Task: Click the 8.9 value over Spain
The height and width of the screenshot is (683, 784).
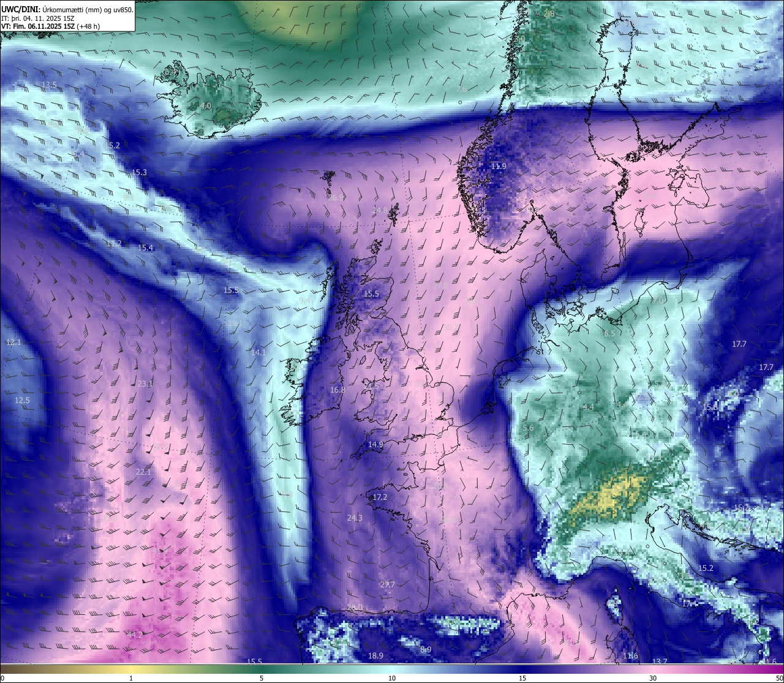Action: coord(426,649)
